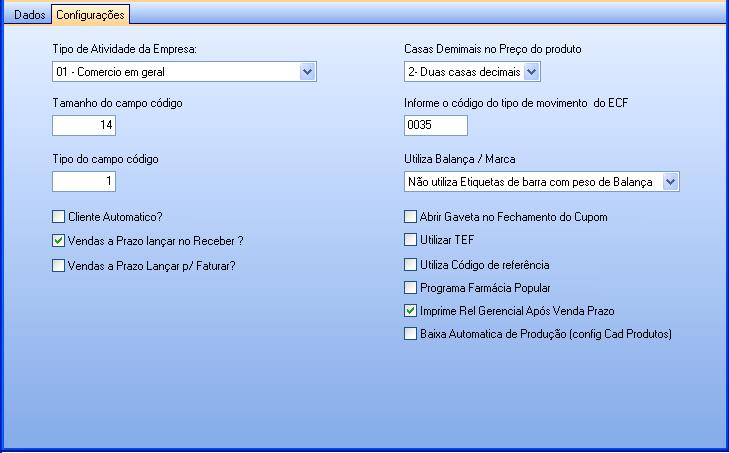Focus the ECF movement code field

click(435, 125)
